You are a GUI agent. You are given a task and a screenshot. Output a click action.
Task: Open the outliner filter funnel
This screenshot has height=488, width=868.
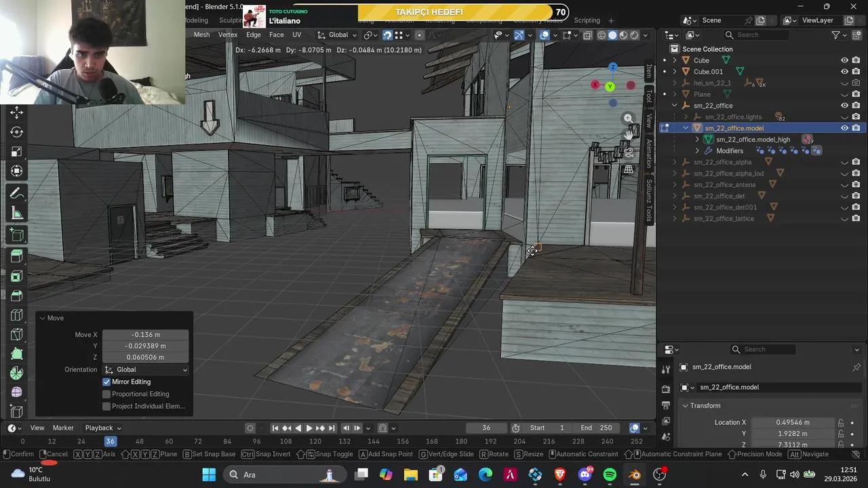point(836,35)
